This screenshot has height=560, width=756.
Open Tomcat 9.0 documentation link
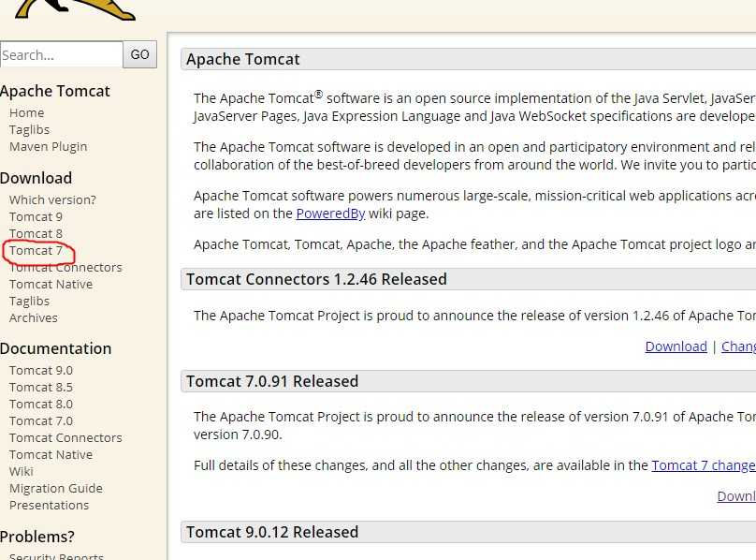point(41,371)
